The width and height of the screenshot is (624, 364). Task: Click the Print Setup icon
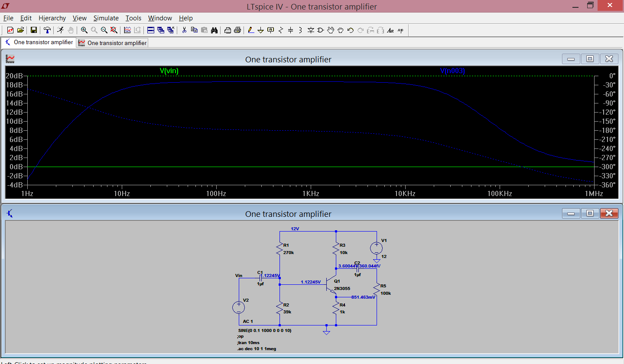[227, 30]
